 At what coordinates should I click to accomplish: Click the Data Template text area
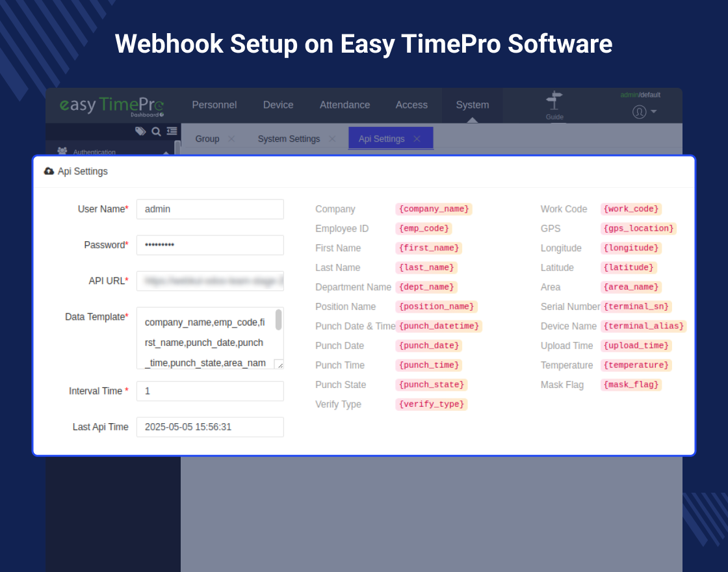coord(210,338)
